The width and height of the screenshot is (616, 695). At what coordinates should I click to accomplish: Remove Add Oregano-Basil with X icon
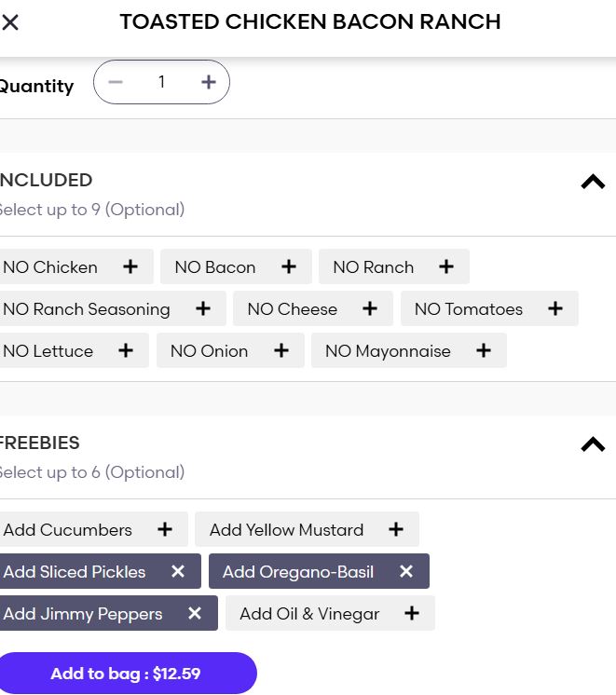(x=406, y=571)
